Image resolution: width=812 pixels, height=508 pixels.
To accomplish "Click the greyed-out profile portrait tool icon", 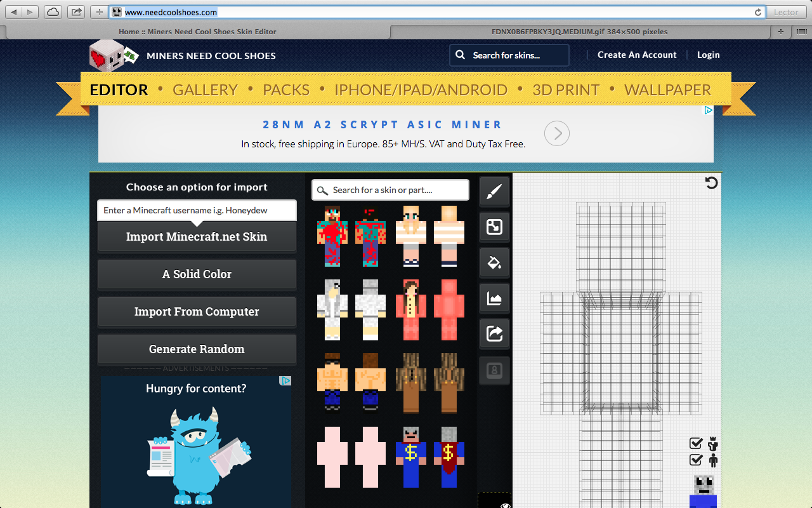I will pos(494,370).
